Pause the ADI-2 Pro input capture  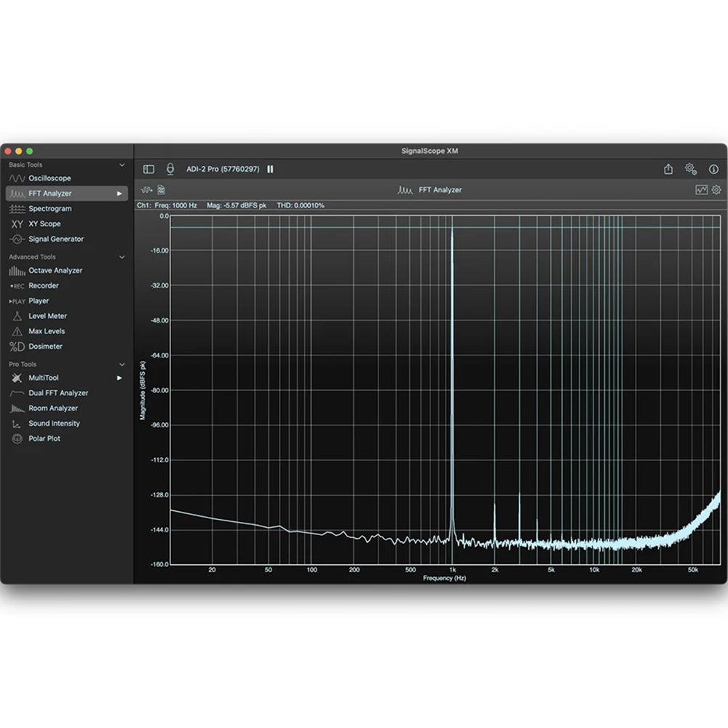[x=270, y=169]
